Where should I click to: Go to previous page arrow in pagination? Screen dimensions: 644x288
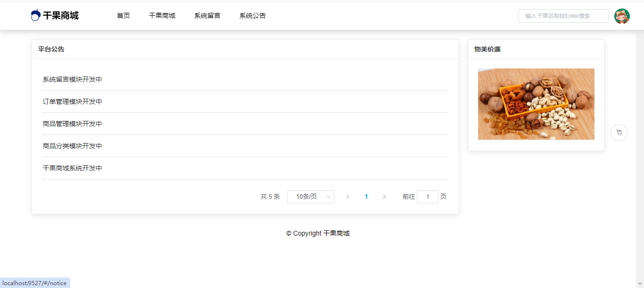click(x=348, y=197)
